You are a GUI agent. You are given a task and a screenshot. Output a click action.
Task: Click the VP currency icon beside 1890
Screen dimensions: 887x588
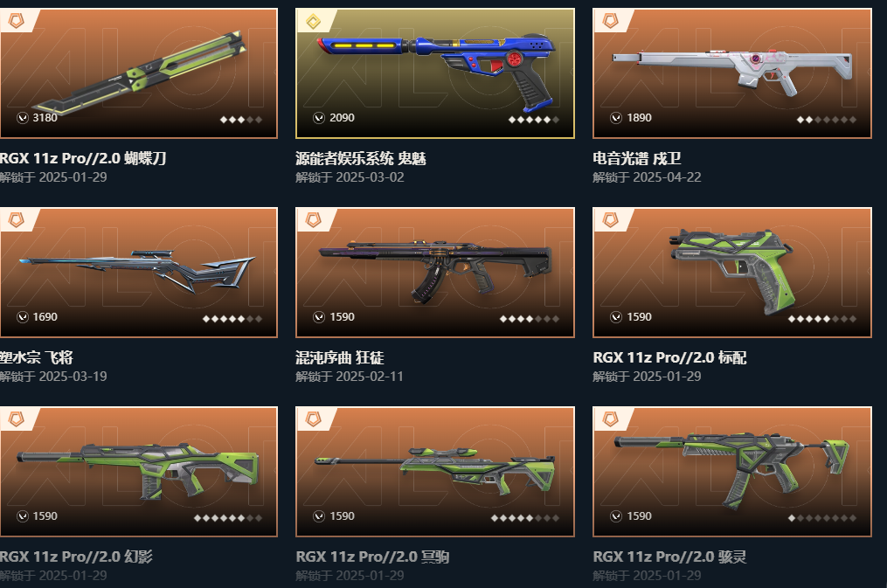(x=616, y=118)
